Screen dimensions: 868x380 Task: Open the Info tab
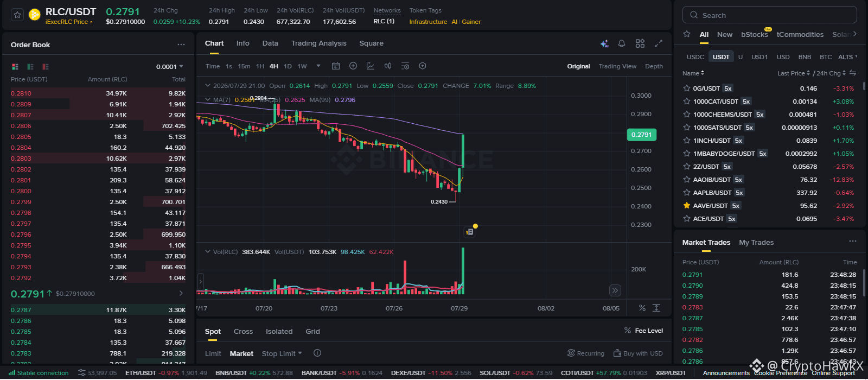click(243, 43)
